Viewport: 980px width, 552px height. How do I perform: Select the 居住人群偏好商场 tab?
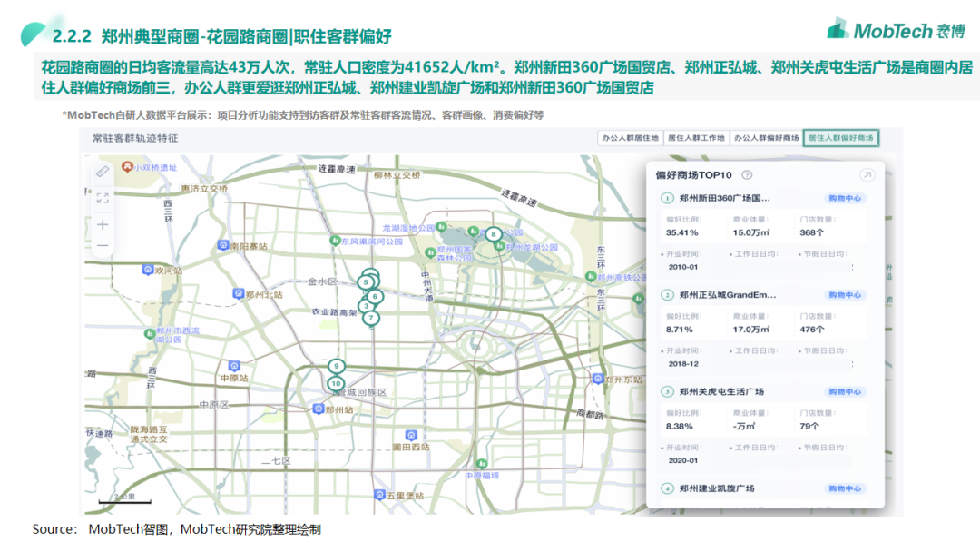click(x=841, y=138)
